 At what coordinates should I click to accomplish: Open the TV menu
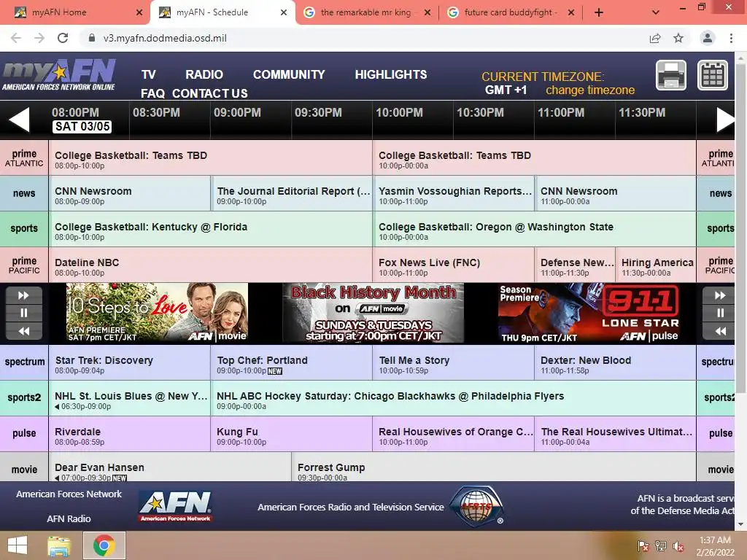tap(149, 75)
